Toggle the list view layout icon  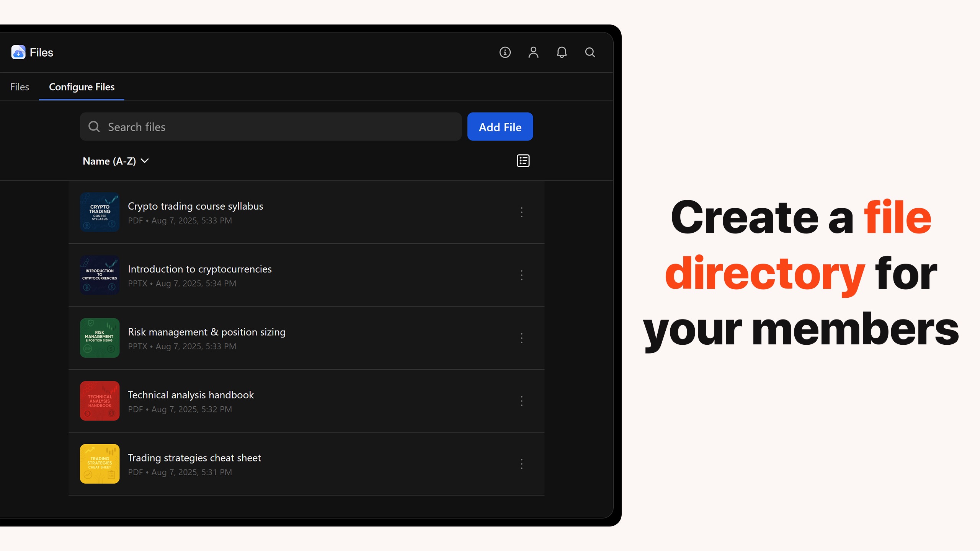[523, 161]
